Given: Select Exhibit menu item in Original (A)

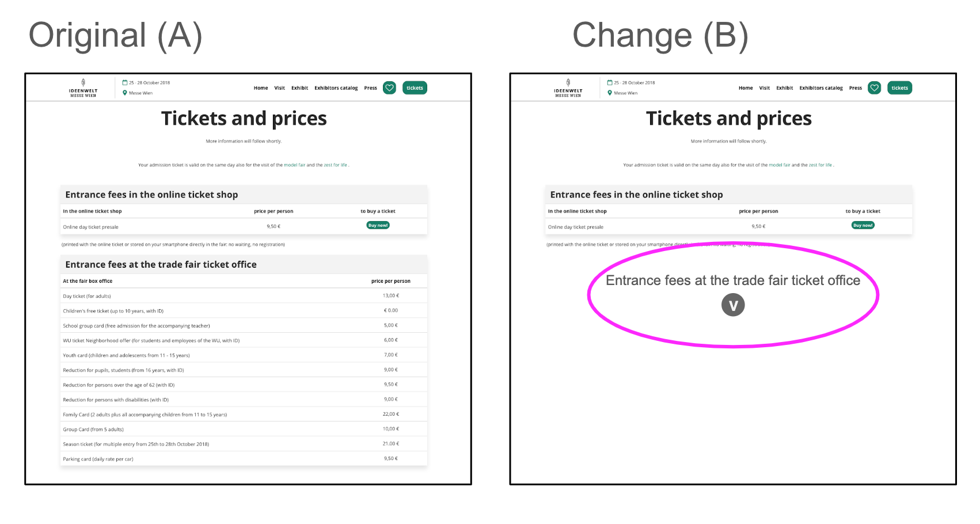Looking at the screenshot, I should tap(299, 88).
